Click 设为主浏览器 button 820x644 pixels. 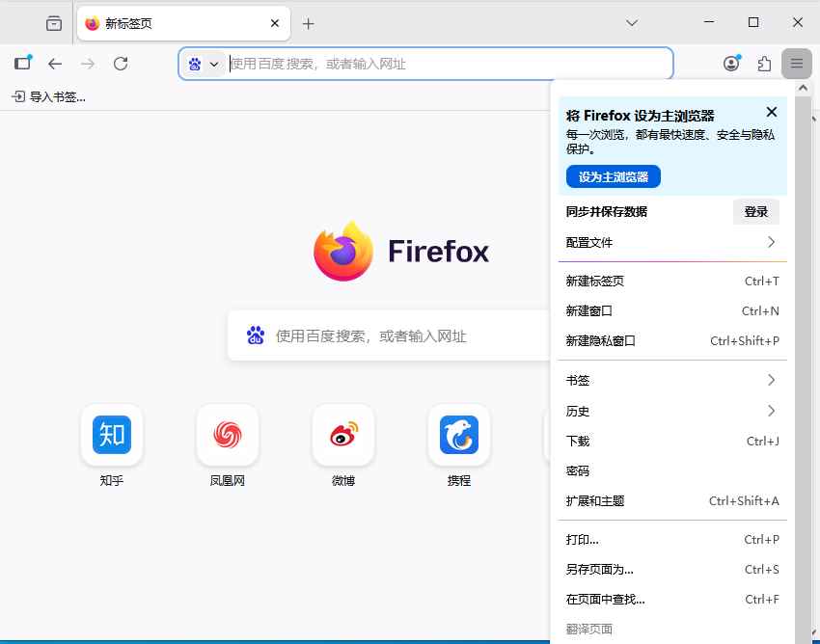(x=613, y=176)
